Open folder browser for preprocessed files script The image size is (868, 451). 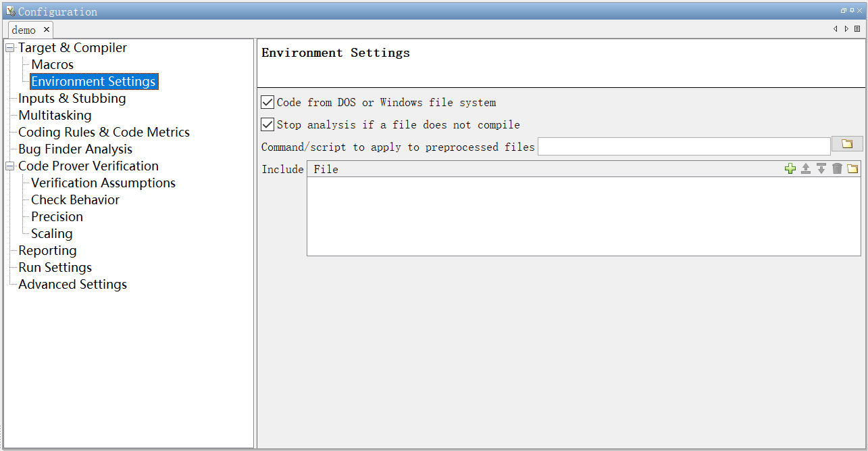click(x=848, y=144)
